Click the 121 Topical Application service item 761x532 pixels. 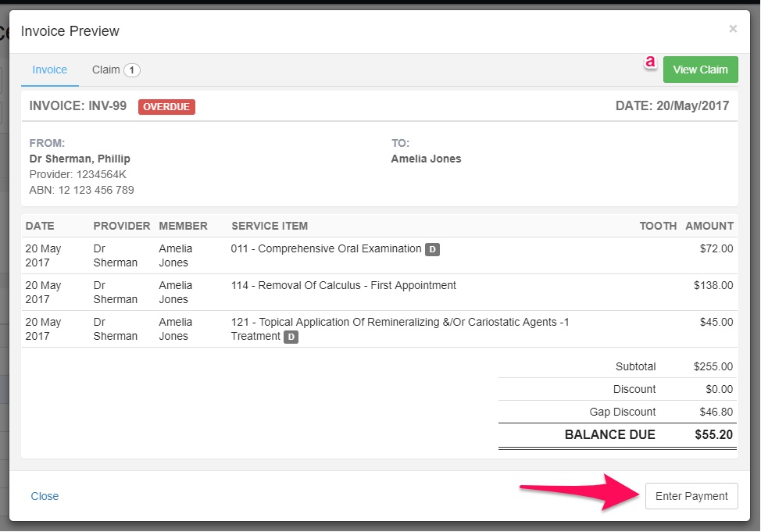400,329
